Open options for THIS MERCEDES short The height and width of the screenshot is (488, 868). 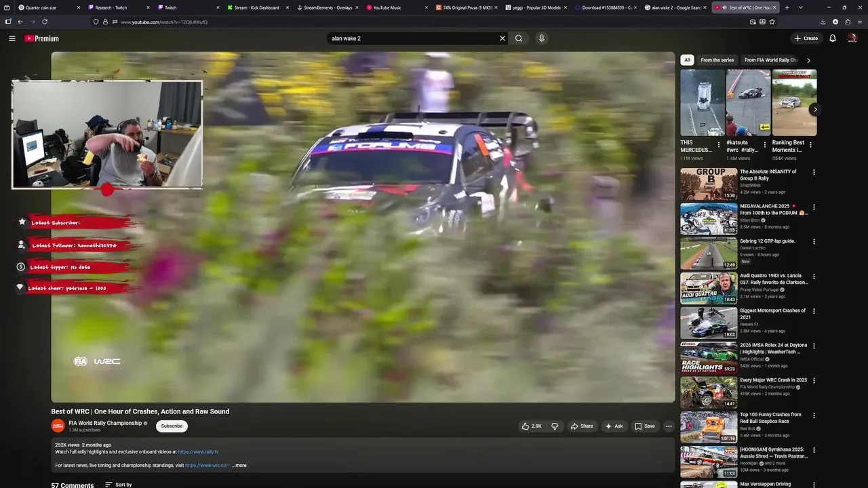[x=719, y=144]
